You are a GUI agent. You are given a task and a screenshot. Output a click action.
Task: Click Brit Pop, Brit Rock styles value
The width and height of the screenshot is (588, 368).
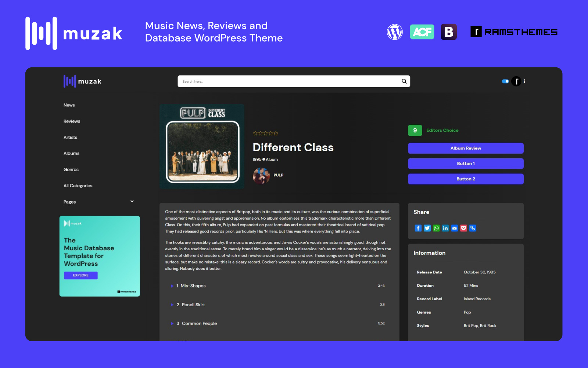pos(480,326)
